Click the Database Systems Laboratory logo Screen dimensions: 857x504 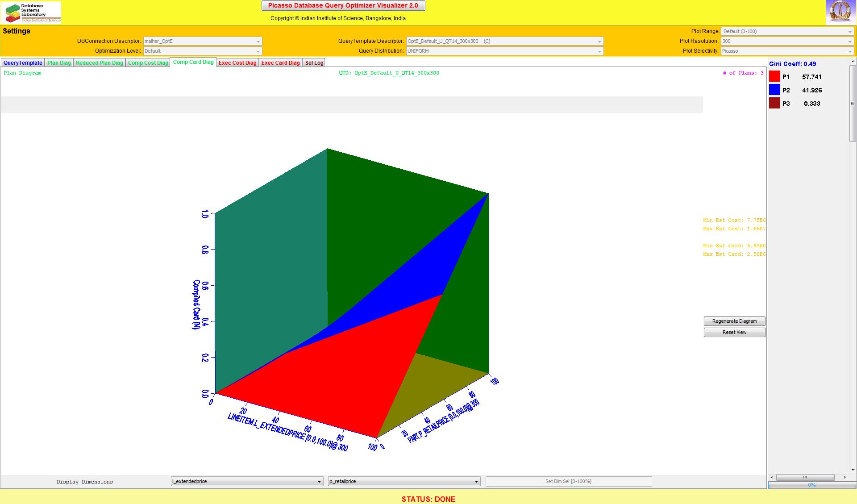click(x=31, y=13)
